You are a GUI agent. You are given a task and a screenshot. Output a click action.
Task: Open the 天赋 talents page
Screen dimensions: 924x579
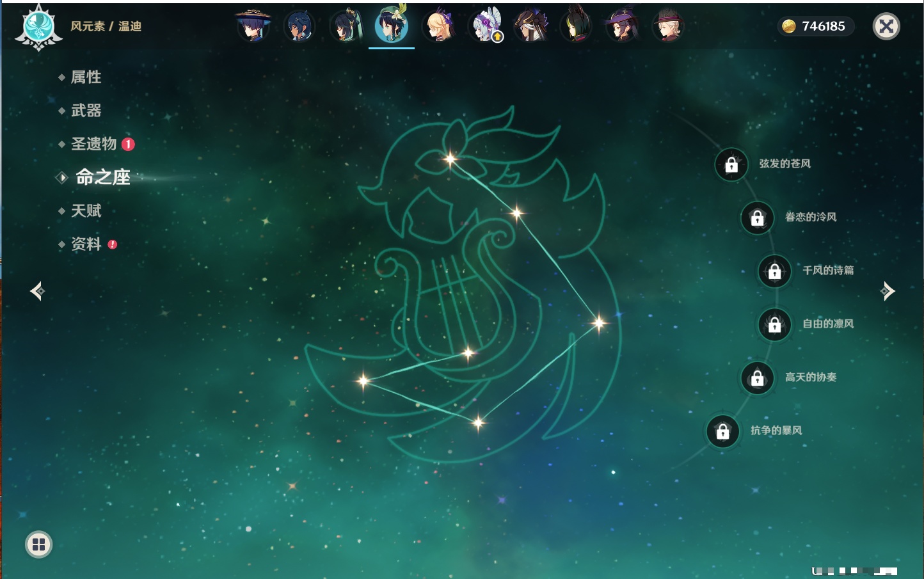point(86,210)
